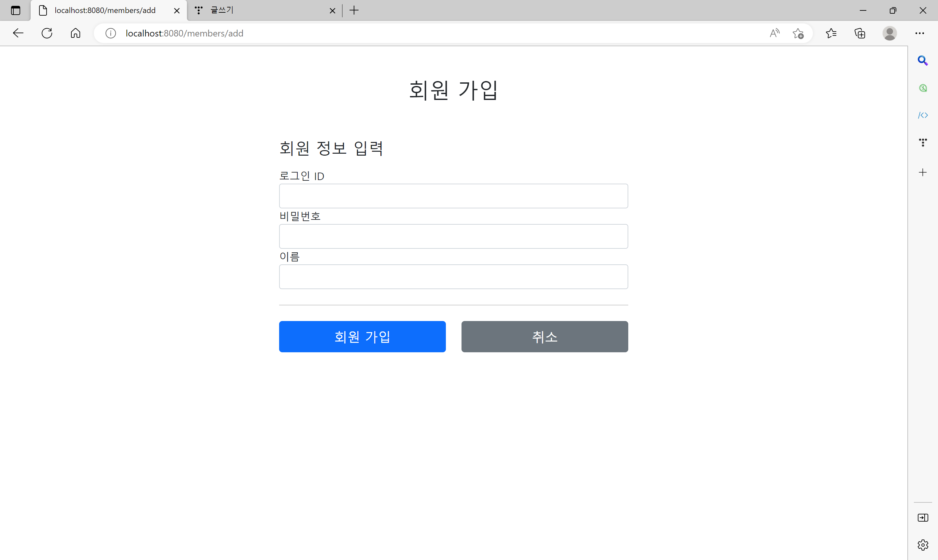The height and width of the screenshot is (560, 938).
Task: Open sidebar settings gear
Action: [922, 544]
